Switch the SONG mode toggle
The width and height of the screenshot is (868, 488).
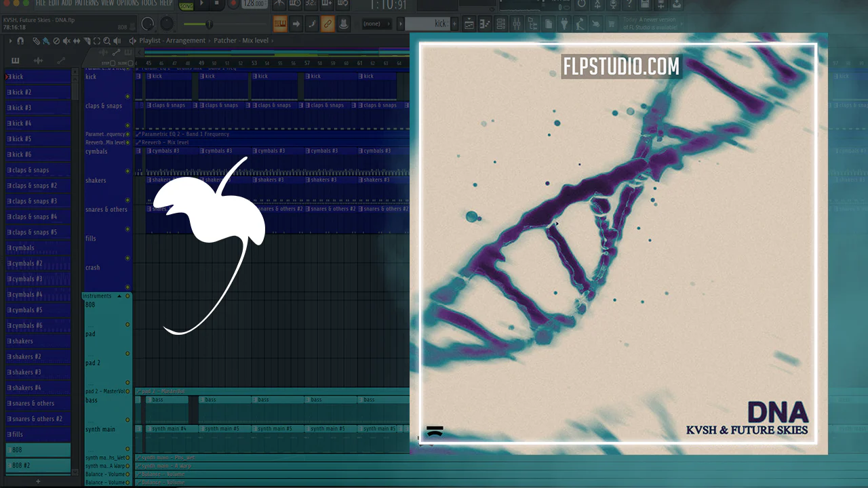[186, 5]
